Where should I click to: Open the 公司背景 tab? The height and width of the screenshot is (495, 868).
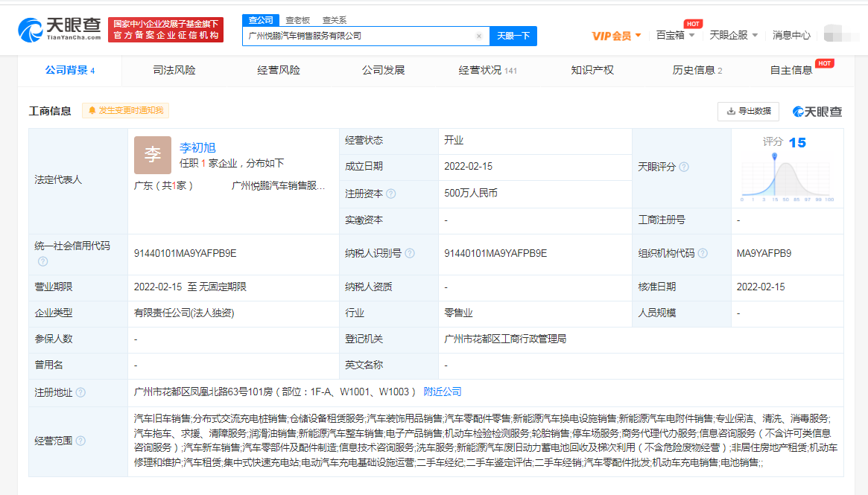pyautogui.click(x=70, y=70)
